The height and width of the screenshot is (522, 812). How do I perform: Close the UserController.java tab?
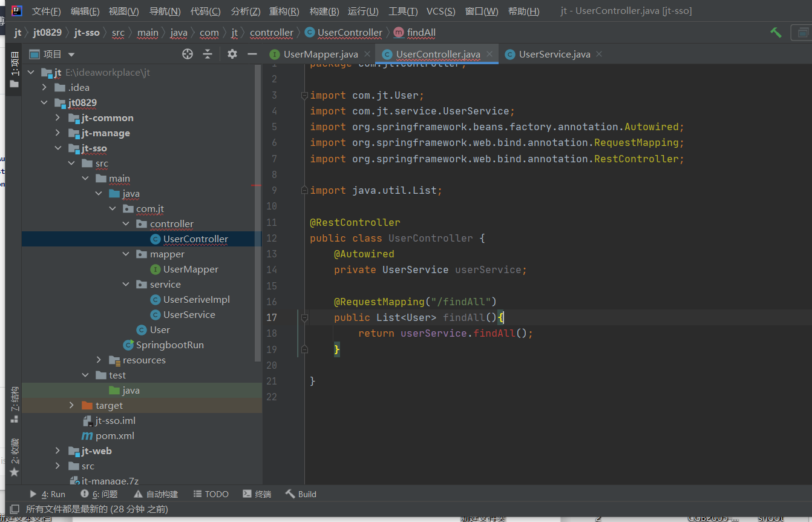coord(489,54)
